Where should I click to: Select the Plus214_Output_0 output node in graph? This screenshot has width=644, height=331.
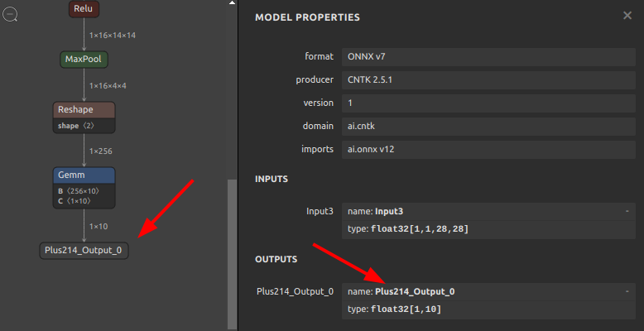coord(84,251)
